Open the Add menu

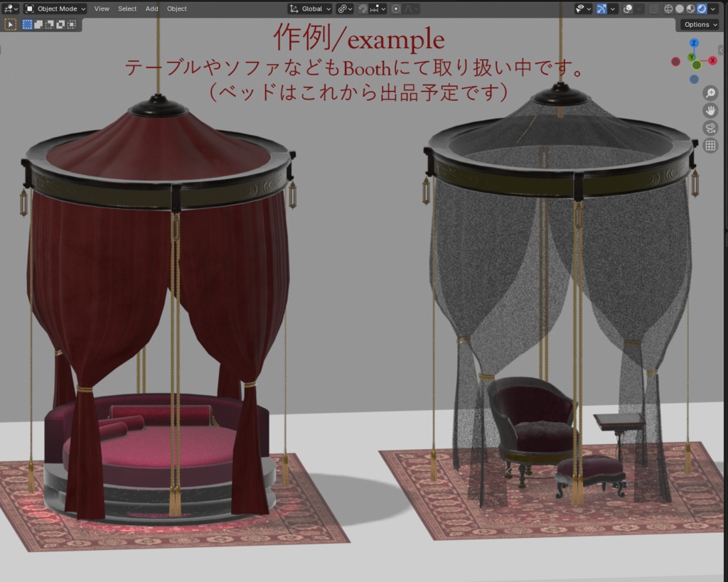(151, 9)
